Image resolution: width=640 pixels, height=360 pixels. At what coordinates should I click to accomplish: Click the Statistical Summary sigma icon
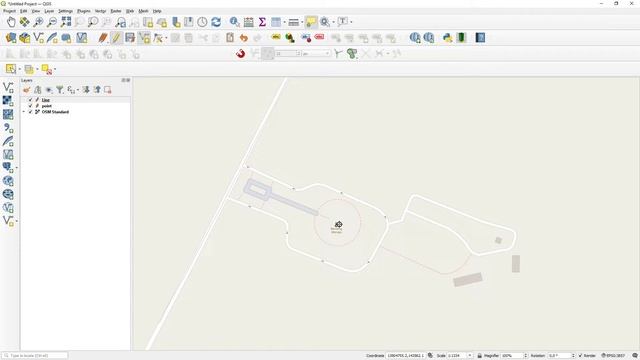pos(262,22)
